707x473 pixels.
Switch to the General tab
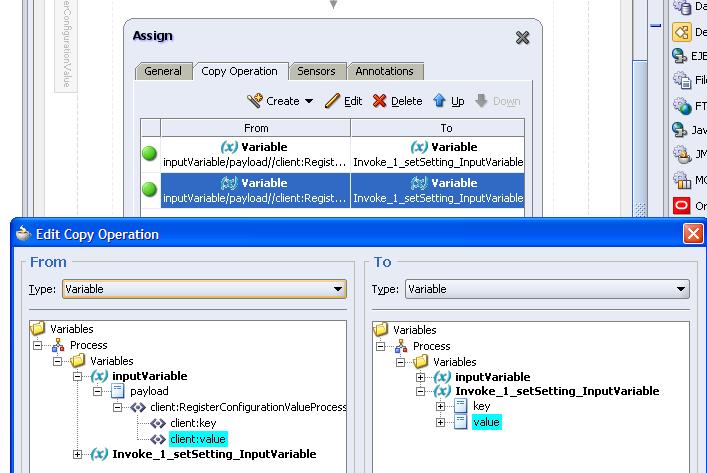click(163, 71)
